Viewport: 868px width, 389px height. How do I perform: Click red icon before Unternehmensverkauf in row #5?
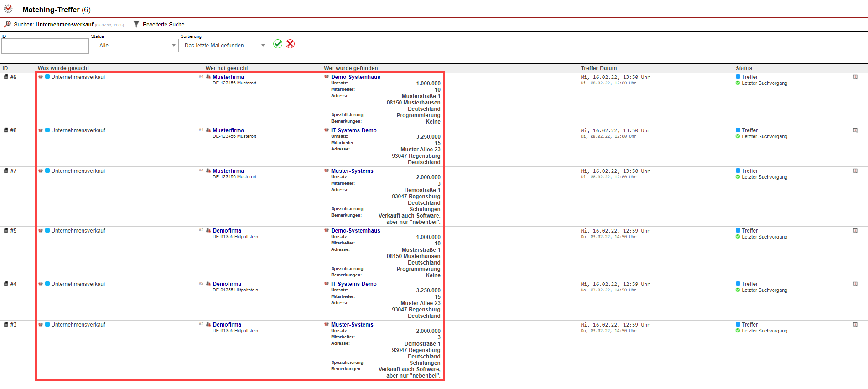click(41, 231)
